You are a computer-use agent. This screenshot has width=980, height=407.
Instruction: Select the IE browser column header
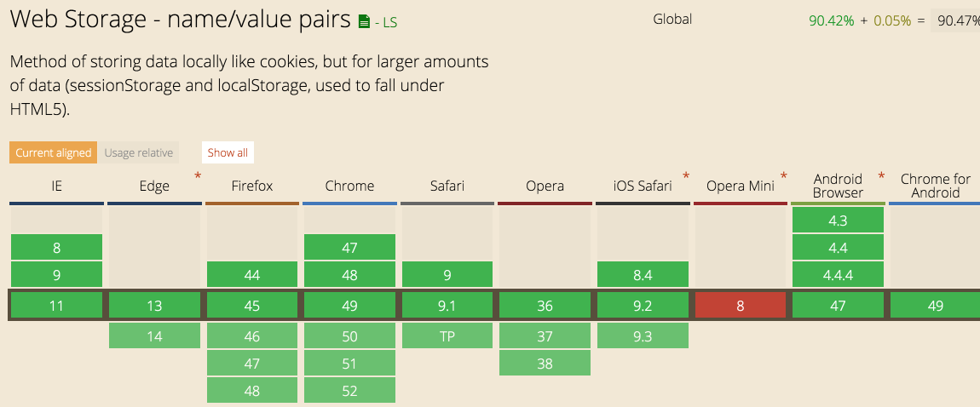57,186
